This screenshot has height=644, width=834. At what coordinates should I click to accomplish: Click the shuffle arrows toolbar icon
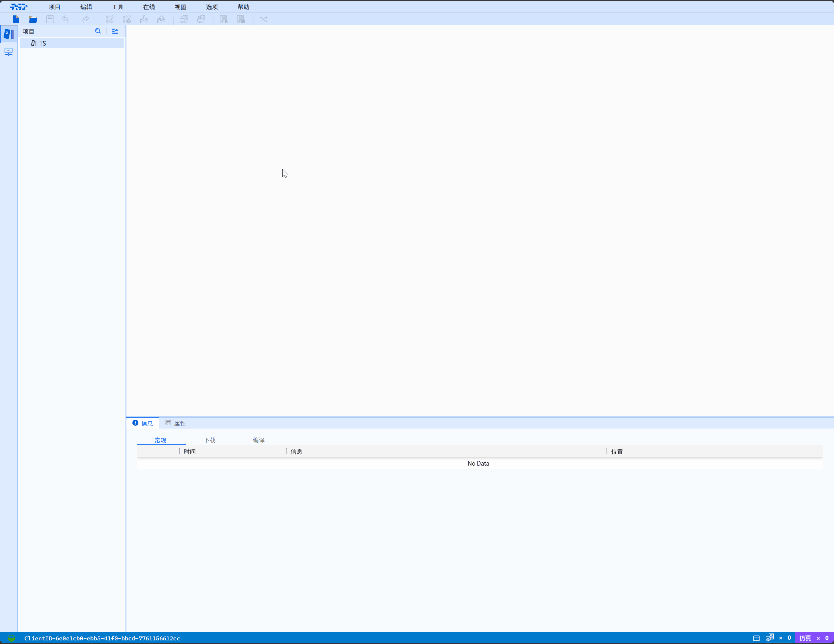click(264, 19)
